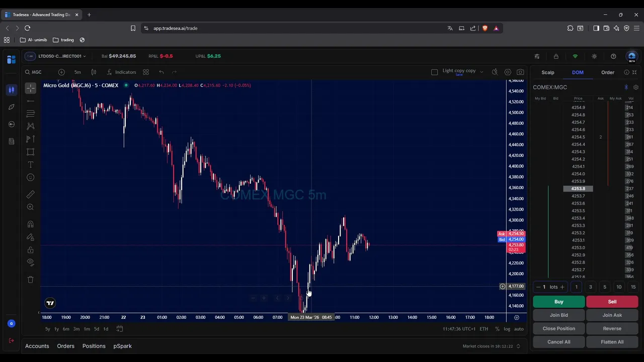Viewport: 644px width, 362px height.
Task: Undo the last chart action
Action: [162, 72]
